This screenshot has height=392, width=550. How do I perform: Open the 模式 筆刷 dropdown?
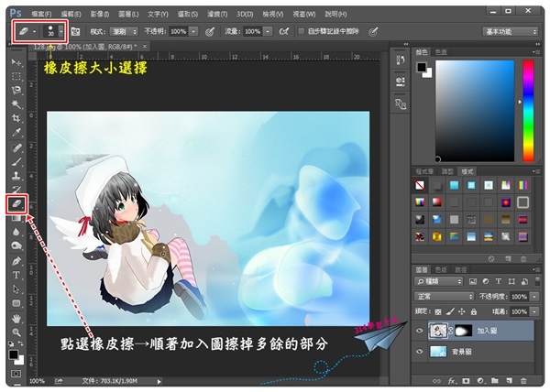click(x=124, y=31)
